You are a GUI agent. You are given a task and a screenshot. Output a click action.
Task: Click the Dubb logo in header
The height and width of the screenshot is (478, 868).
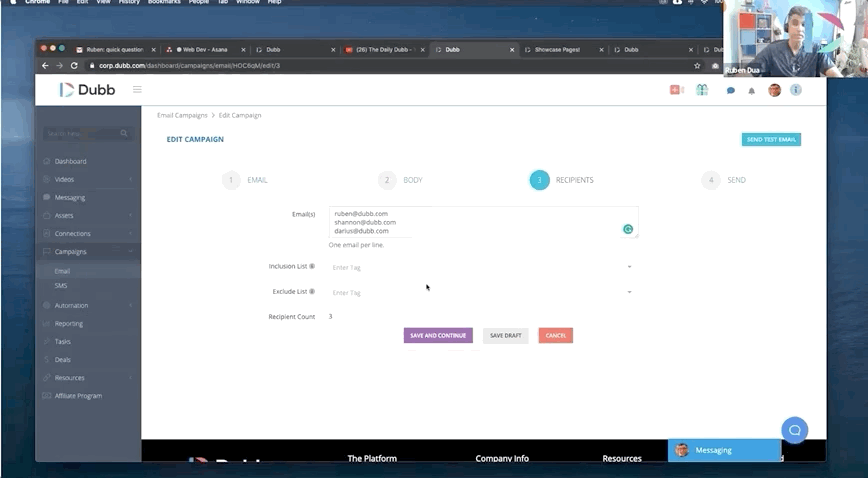pyautogui.click(x=87, y=90)
